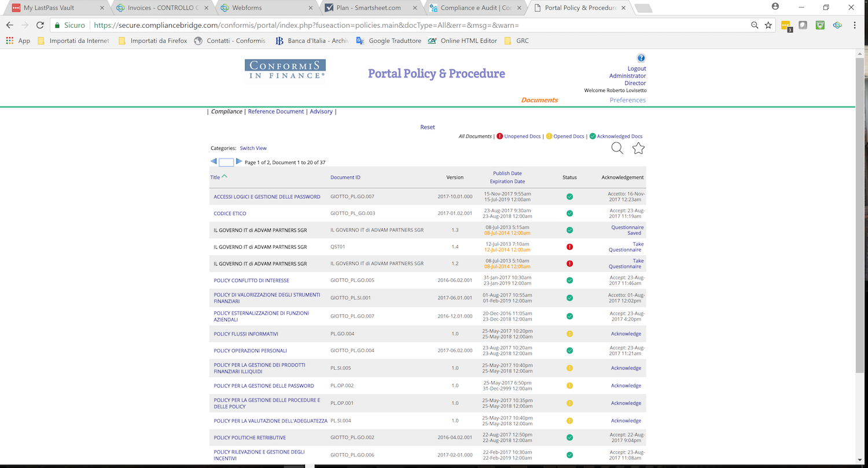Select the Documents menu item
Screen dimensions: 868x468
pyautogui.click(x=539, y=100)
